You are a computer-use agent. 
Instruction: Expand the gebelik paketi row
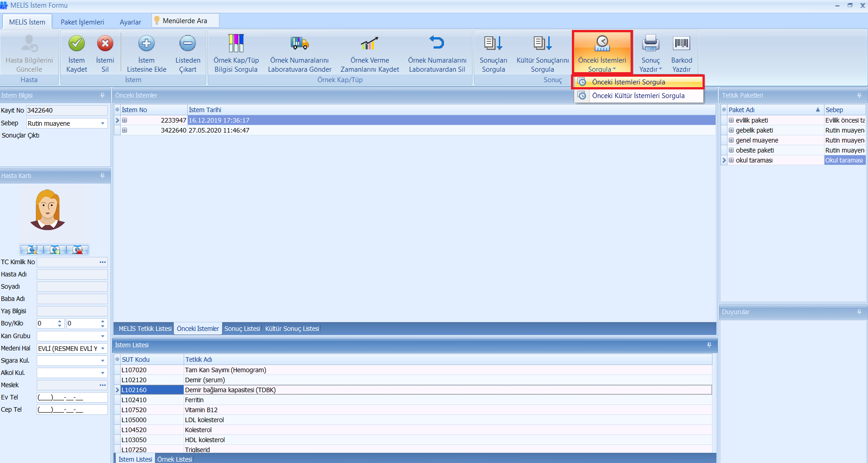point(731,130)
